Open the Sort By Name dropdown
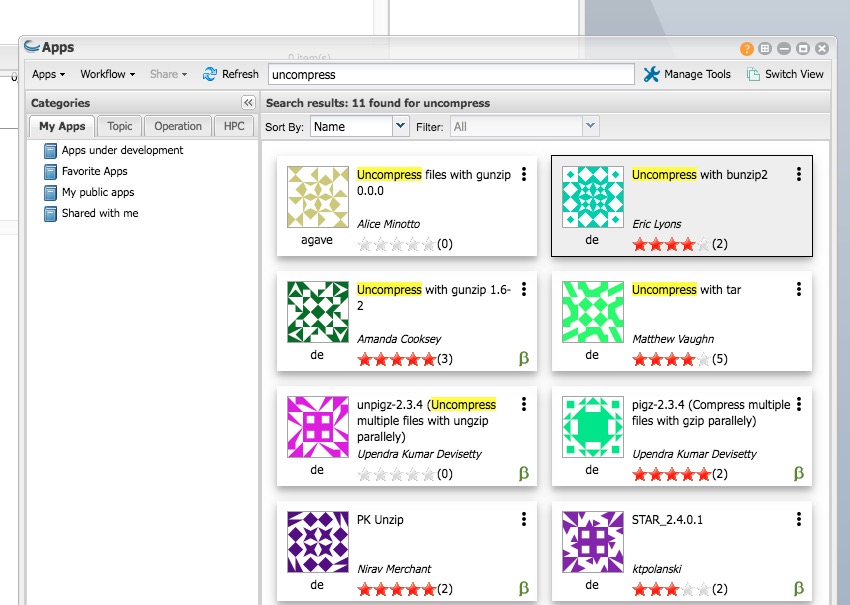850x605 pixels. (400, 126)
